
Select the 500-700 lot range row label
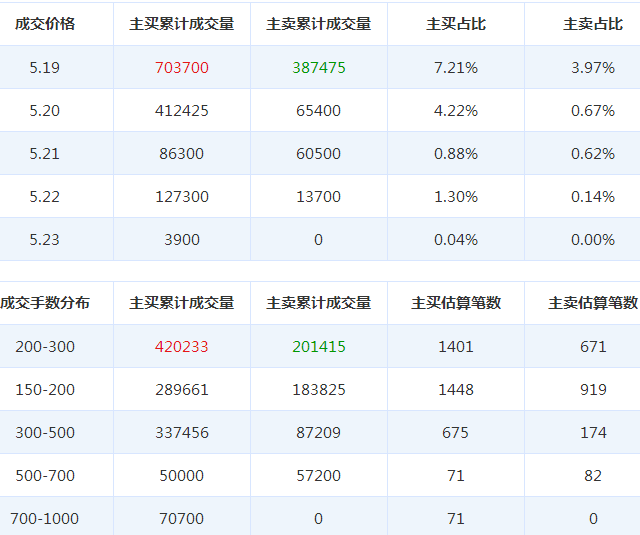tap(45, 476)
